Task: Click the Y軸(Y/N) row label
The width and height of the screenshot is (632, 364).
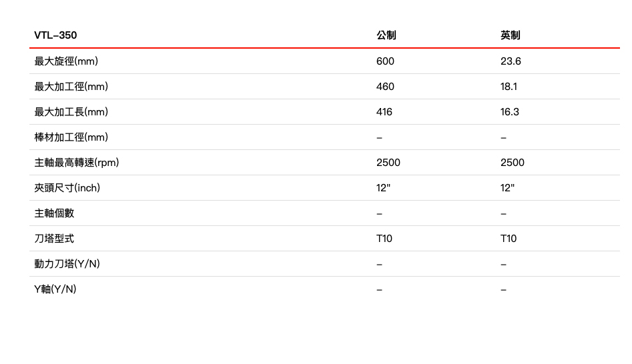Action: [55, 289]
